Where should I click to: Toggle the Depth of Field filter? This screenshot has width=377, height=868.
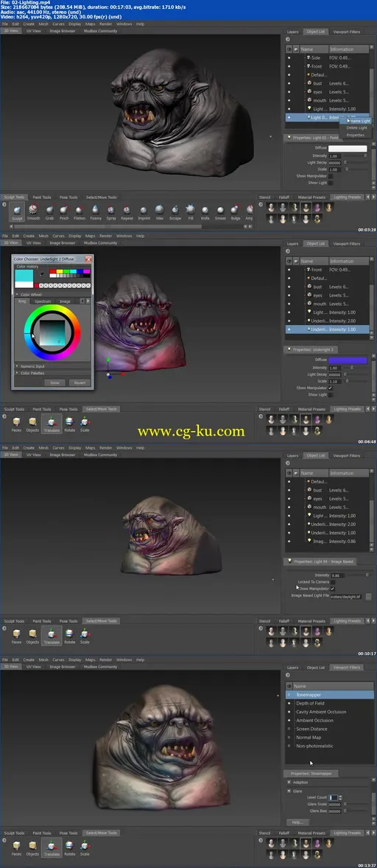289,704
